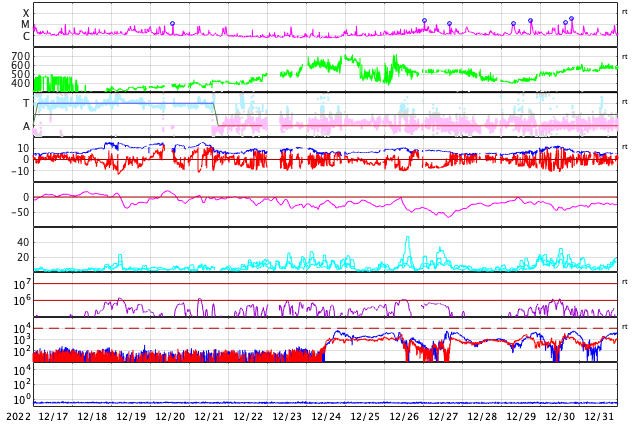
Task: Select the highest flare marker on 12/30
Action: click(571, 18)
